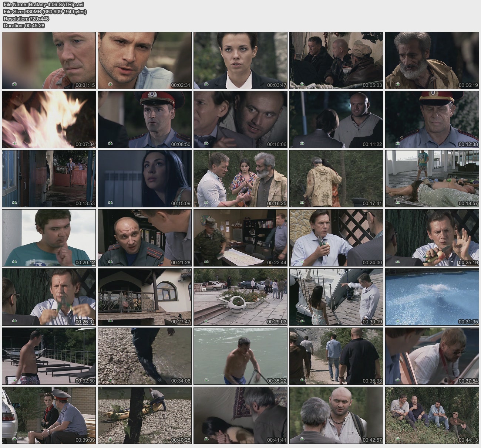Select the police officer frame at 00:08:50
Viewport: 481px width, 448px height.
[145, 119]
